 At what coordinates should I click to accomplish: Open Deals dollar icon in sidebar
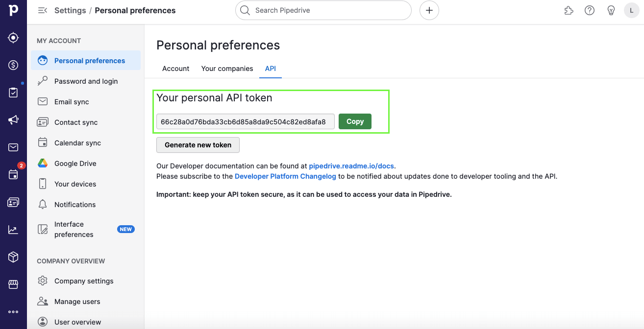(x=13, y=65)
